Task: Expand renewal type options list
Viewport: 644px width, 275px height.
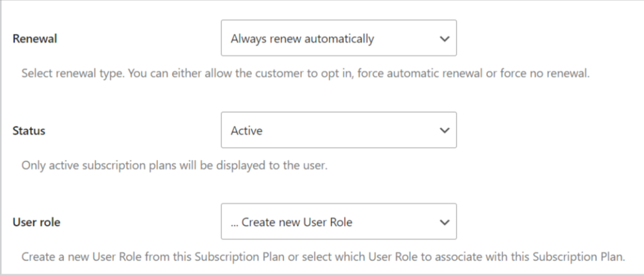Action: [338, 38]
